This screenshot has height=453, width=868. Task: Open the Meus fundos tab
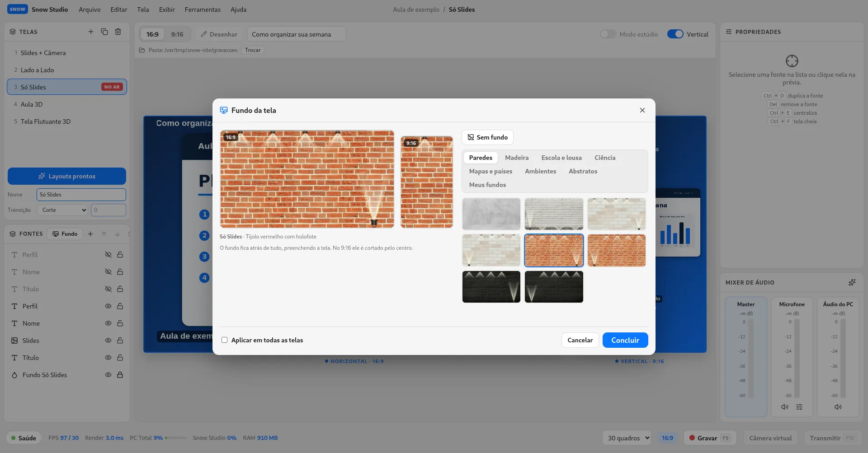click(x=487, y=185)
